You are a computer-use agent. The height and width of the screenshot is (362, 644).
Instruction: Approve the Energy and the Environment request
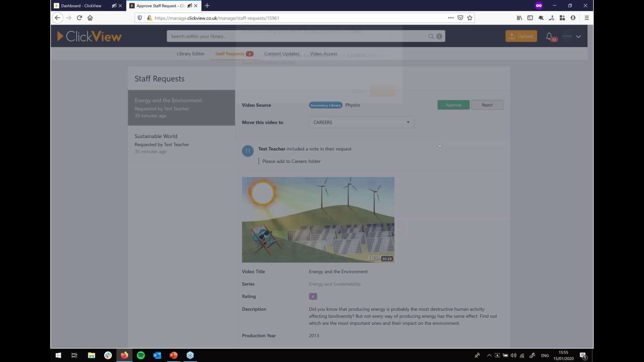[x=453, y=105]
